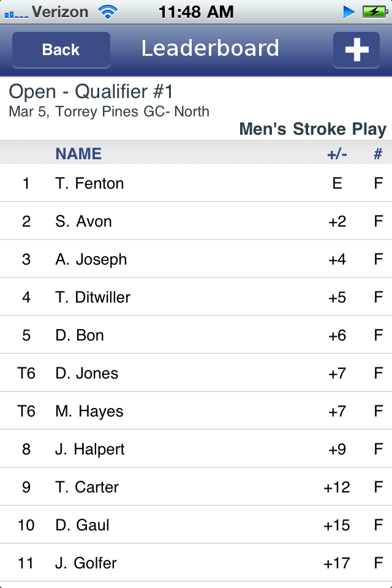
Task: Tap the plus icon in header
Action: (x=356, y=50)
